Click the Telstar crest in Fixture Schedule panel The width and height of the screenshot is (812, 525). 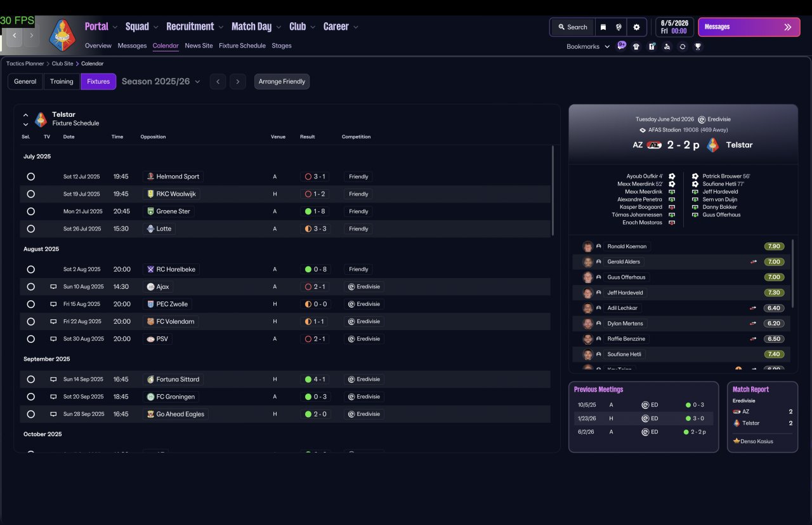tap(41, 119)
